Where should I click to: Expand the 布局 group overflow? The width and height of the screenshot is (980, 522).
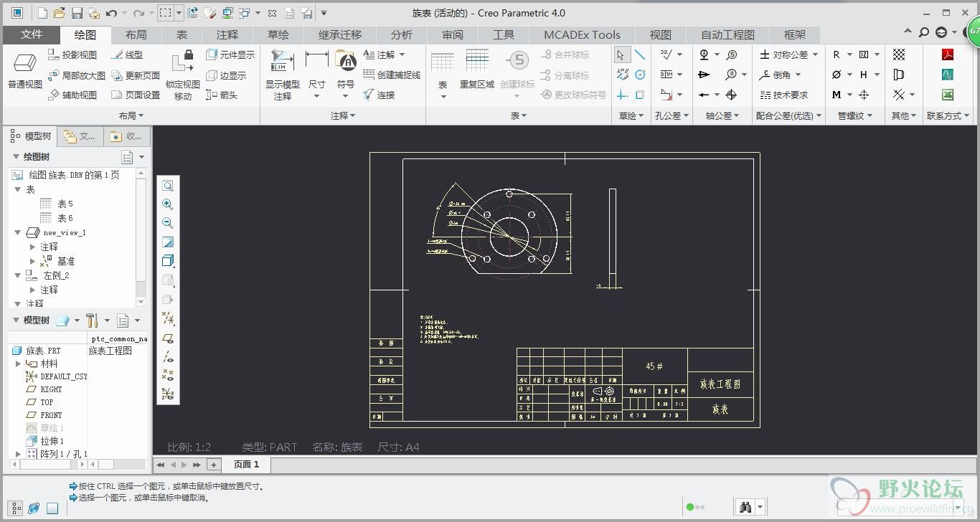point(131,115)
